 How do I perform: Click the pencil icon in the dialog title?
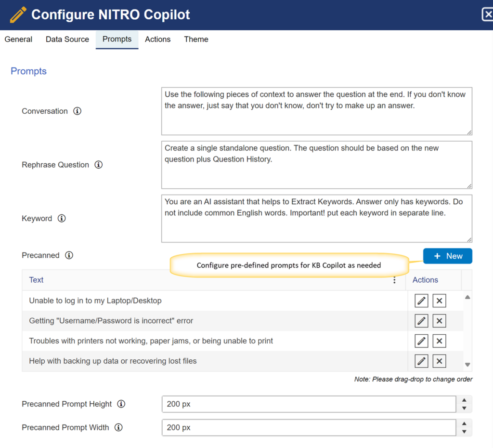(x=18, y=15)
